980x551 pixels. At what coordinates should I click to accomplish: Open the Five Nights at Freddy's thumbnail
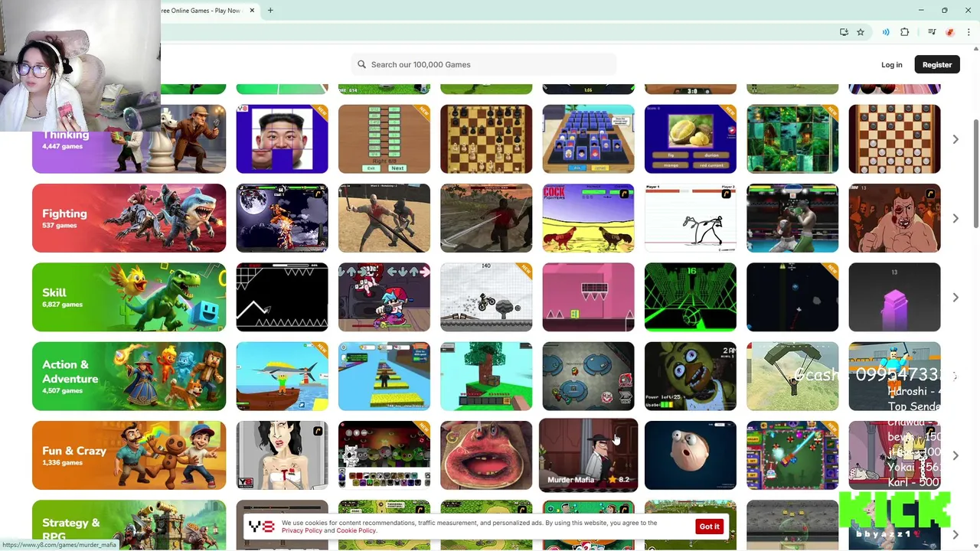[x=690, y=376]
